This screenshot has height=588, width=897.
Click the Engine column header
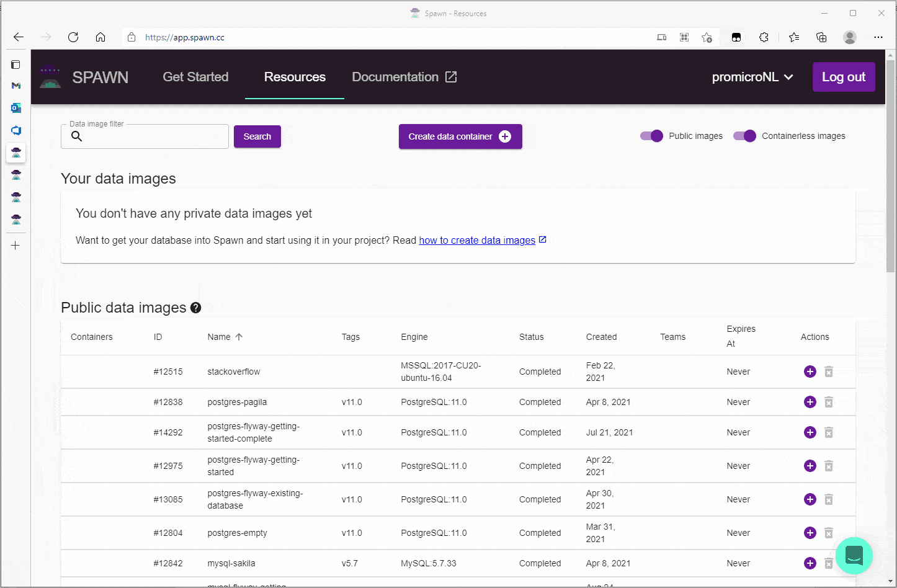click(x=414, y=337)
